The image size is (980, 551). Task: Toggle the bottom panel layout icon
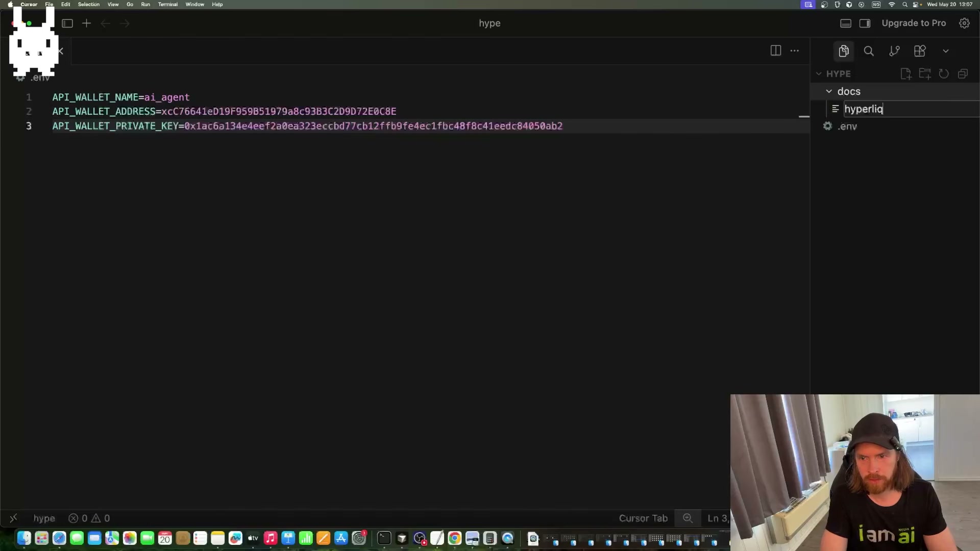coord(846,23)
